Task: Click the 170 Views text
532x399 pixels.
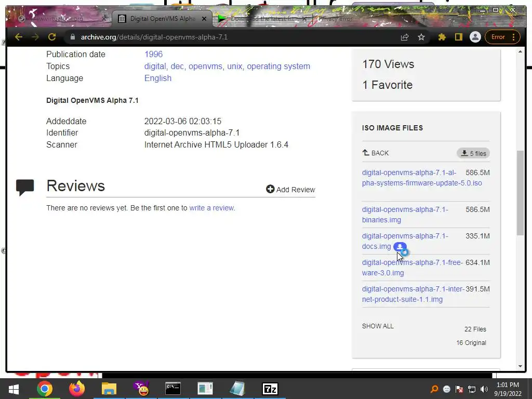Action: click(388, 64)
